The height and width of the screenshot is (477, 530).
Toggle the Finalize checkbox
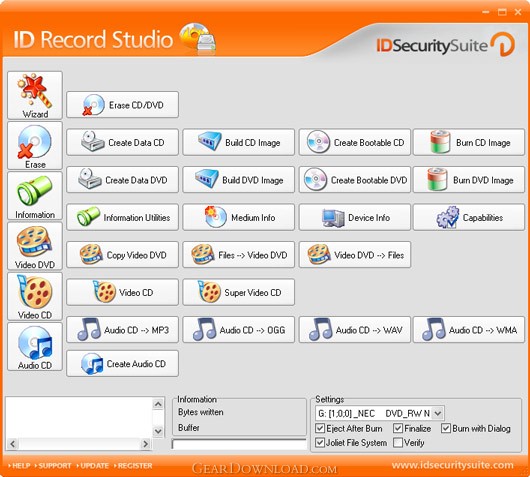[398, 429]
